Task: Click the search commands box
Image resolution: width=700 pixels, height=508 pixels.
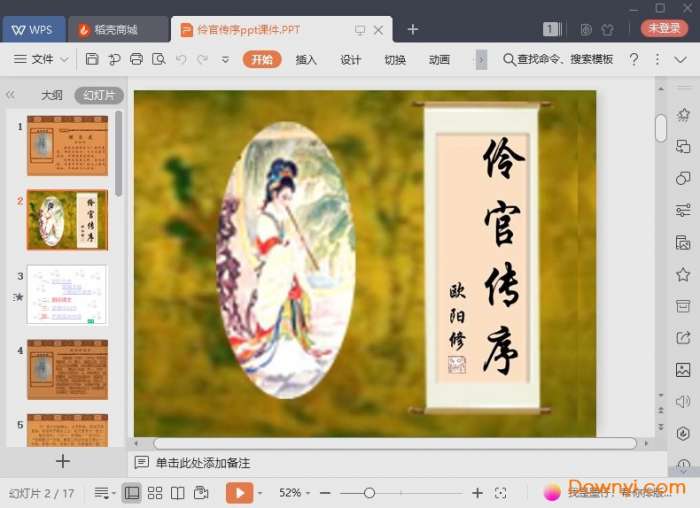Action: [x=558, y=59]
